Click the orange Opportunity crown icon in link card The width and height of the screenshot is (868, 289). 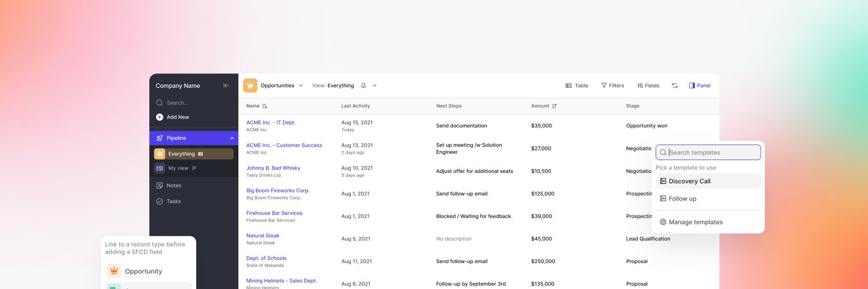[x=114, y=271]
